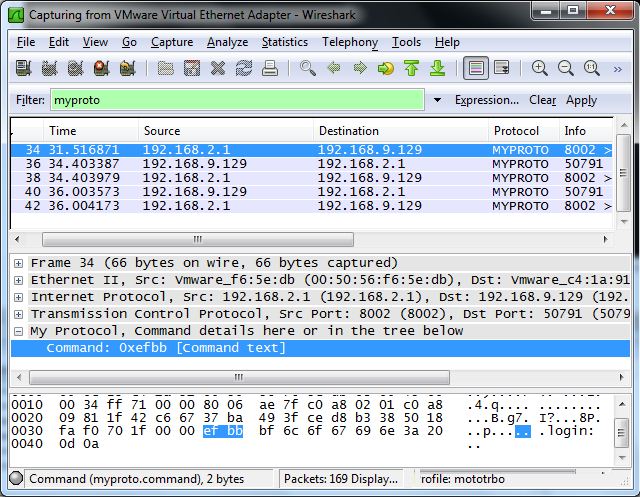This screenshot has width=640, height=497.
Task: Sort by Time column header
Action: tap(91, 131)
